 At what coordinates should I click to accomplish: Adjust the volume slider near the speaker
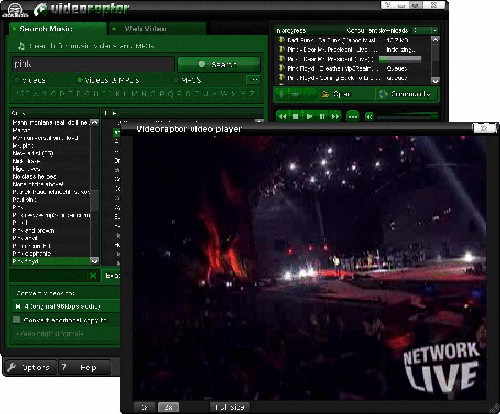[x=407, y=116]
